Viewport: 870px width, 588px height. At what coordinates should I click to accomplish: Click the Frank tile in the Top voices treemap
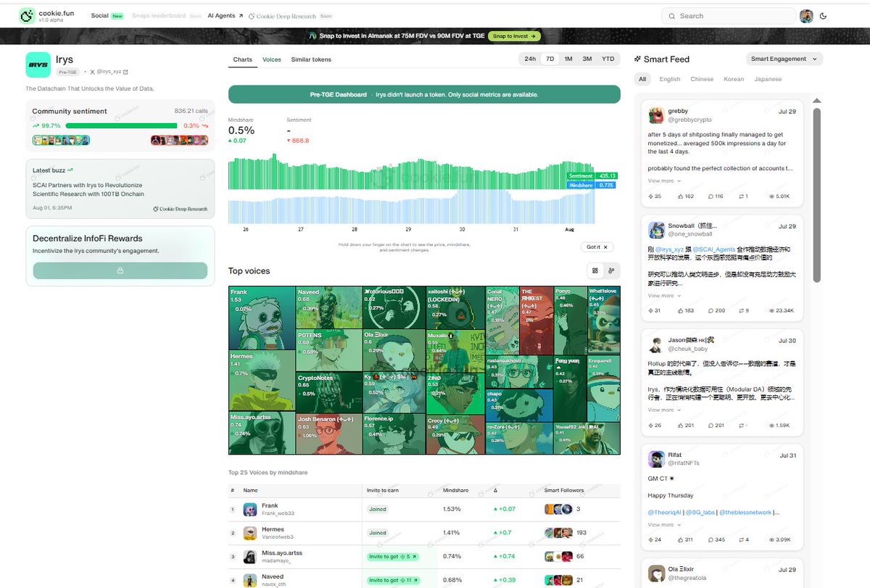click(262, 318)
